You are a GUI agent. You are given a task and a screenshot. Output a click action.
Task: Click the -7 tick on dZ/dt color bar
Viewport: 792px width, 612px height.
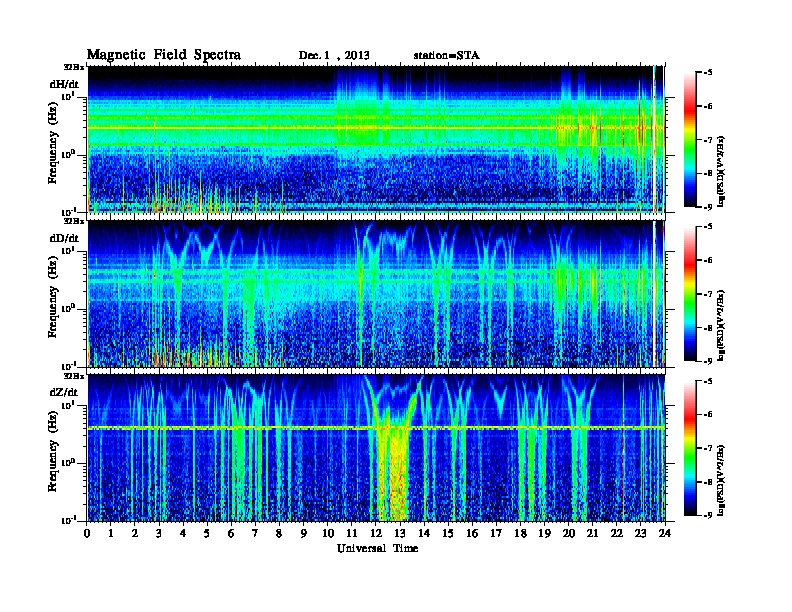coord(707,448)
